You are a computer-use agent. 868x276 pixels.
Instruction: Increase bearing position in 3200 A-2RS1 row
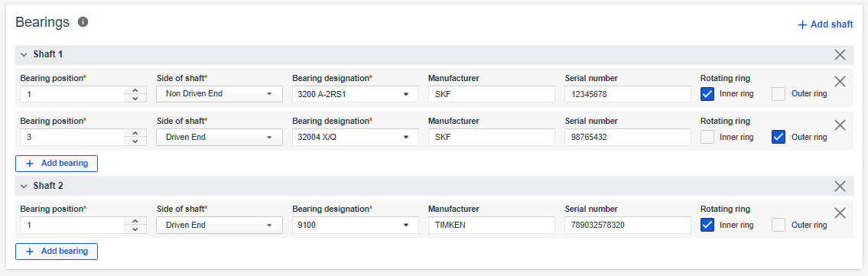tap(135, 90)
